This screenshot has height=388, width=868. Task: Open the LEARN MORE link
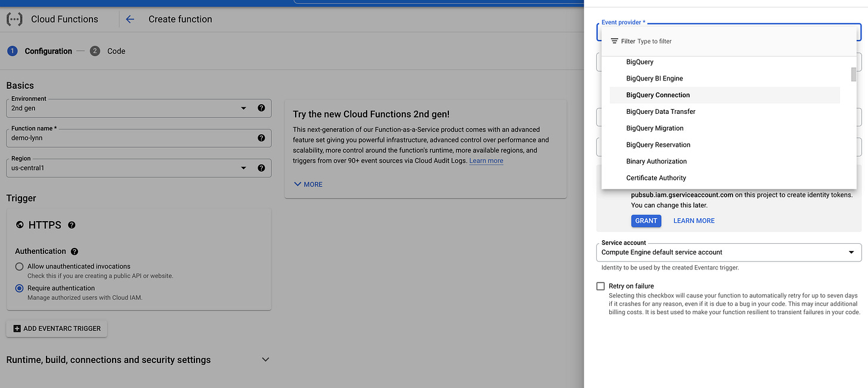[x=694, y=221]
